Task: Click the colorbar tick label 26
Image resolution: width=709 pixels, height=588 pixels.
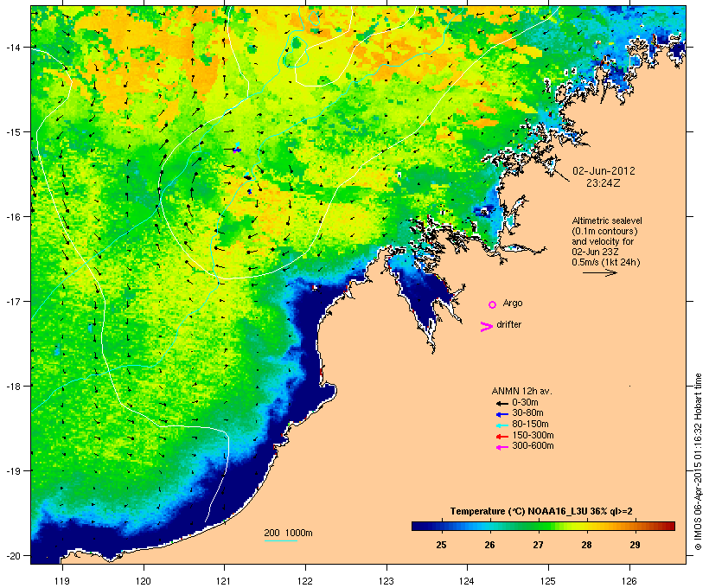Action: pos(489,545)
